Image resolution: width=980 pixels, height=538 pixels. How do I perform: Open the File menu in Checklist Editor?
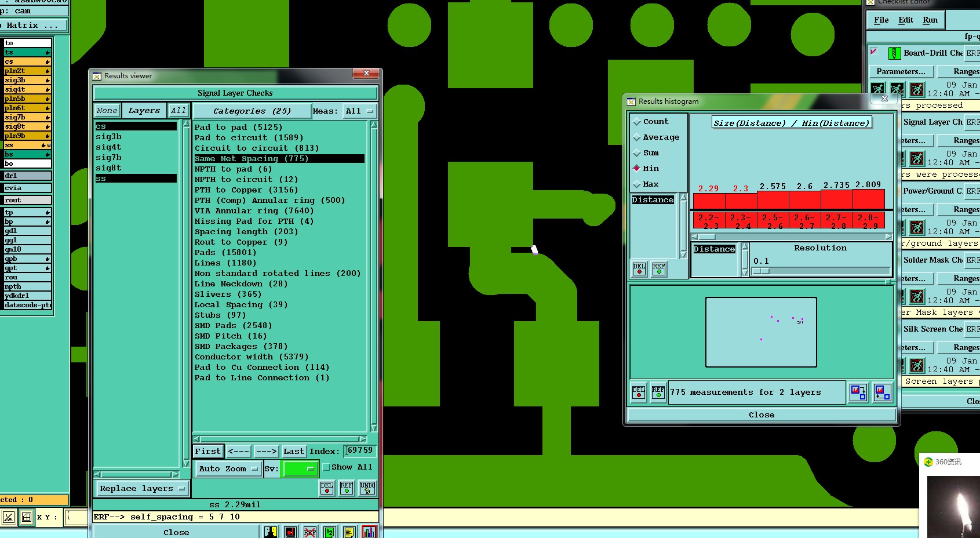[881, 20]
